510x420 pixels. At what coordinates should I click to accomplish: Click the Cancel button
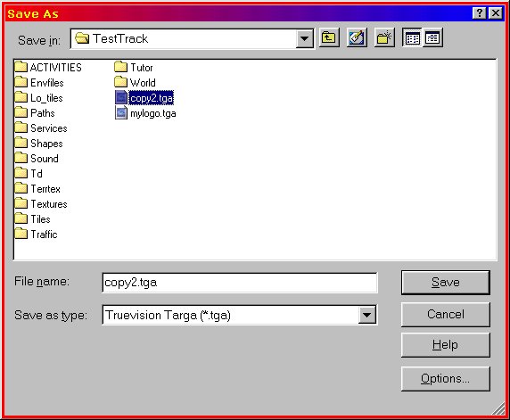coord(445,314)
